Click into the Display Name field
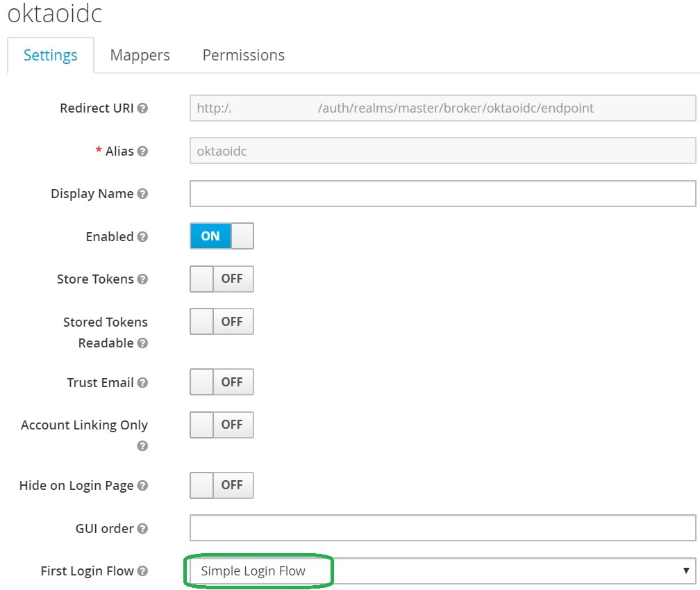700x590 pixels. click(442, 194)
